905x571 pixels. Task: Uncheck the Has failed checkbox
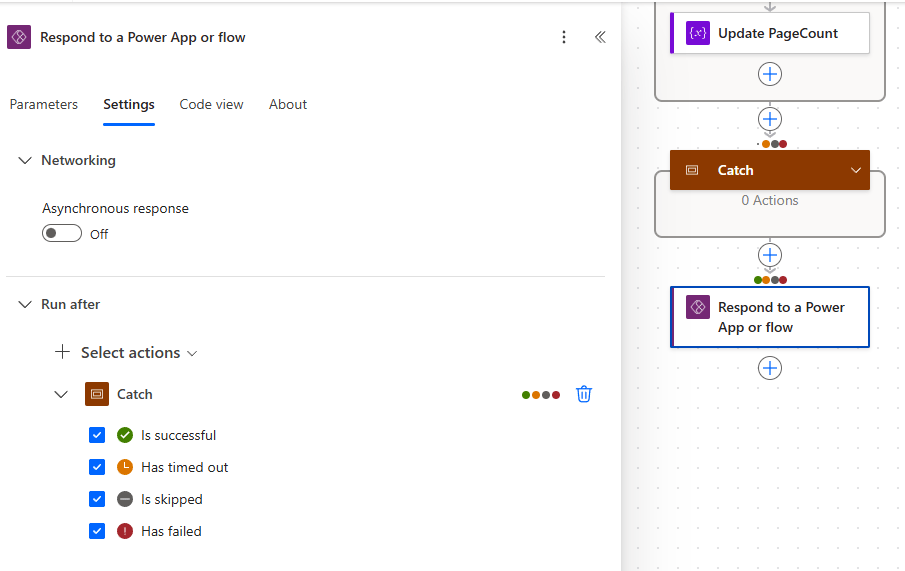tap(97, 531)
